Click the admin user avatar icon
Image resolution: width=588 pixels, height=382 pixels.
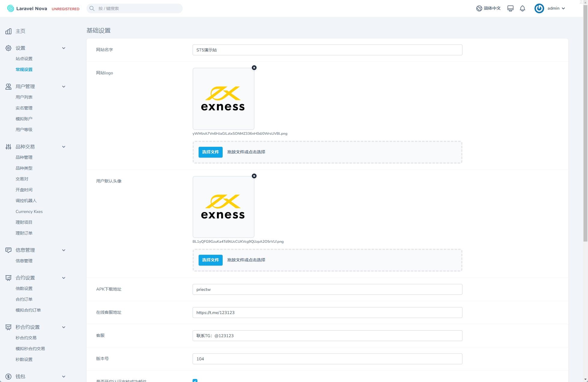539,8
